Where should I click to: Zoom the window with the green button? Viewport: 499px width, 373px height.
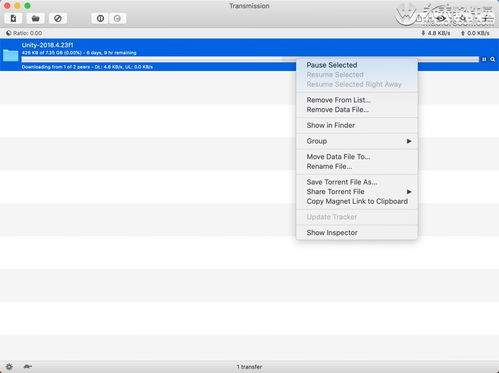pos(28,6)
